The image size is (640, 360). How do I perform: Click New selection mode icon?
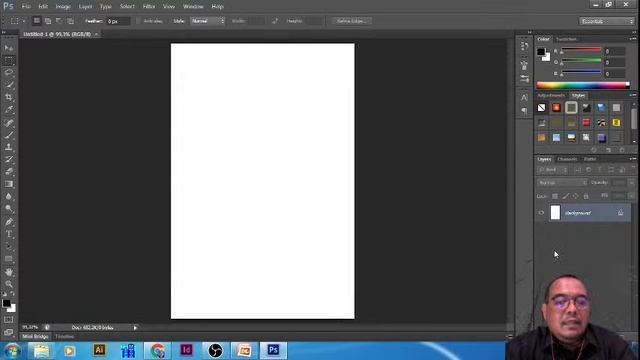point(36,21)
